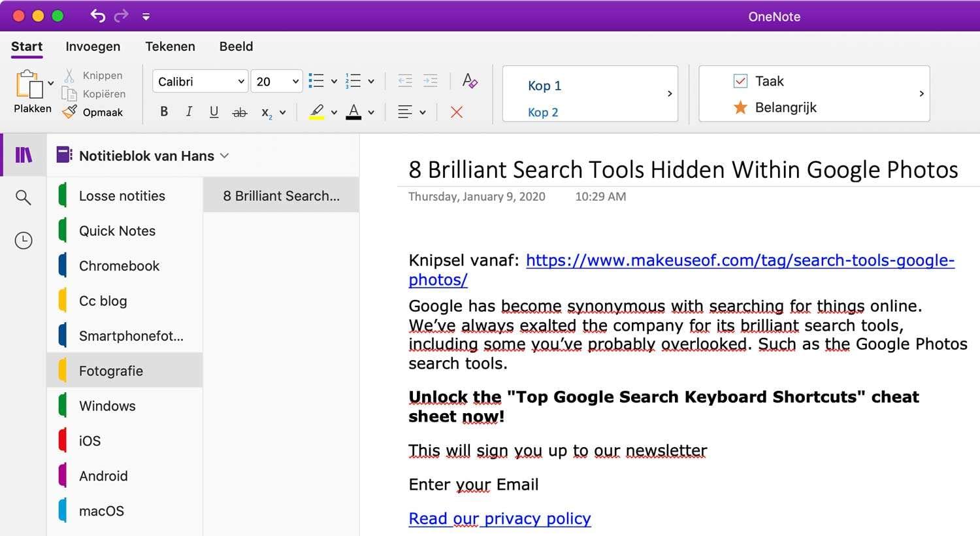Tag the note with the Taak checkbox

click(759, 81)
